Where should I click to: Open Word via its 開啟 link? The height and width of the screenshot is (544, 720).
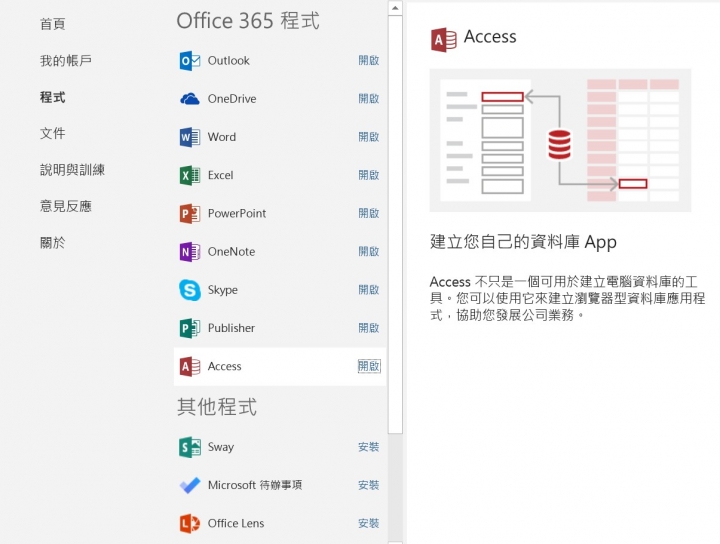[369, 137]
